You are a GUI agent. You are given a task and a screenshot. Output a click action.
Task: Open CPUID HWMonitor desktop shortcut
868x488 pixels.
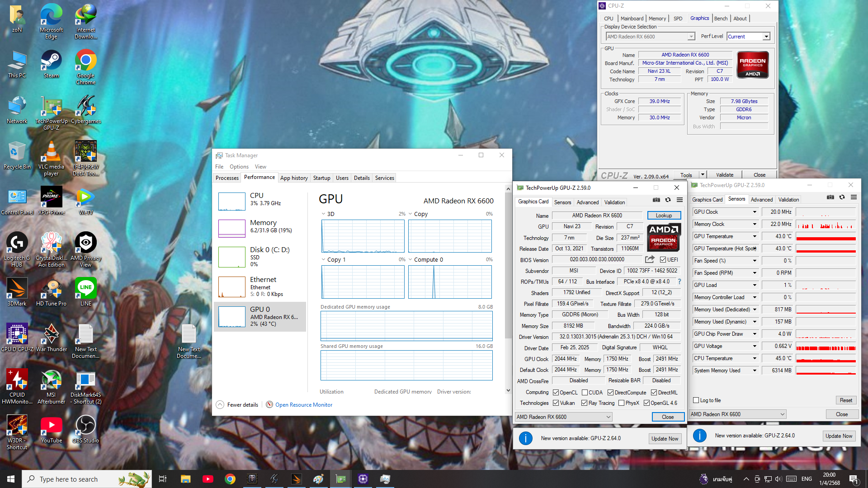click(x=17, y=387)
